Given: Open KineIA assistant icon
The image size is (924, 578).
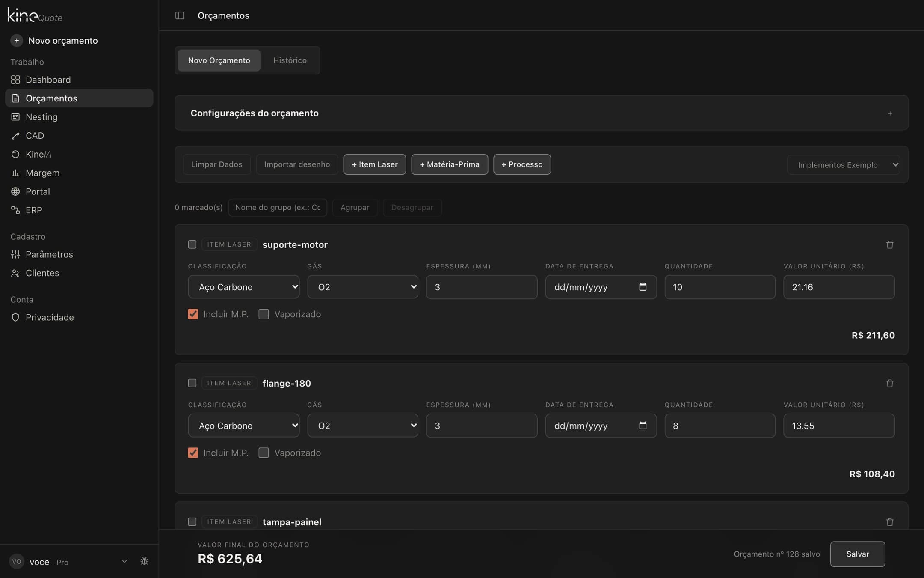Looking at the screenshot, I should (15, 154).
